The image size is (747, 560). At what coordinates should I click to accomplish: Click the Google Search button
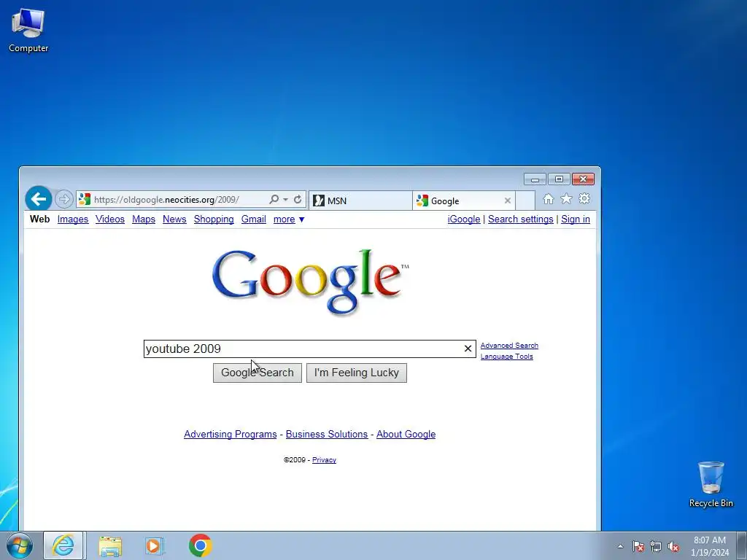coord(258,373)
